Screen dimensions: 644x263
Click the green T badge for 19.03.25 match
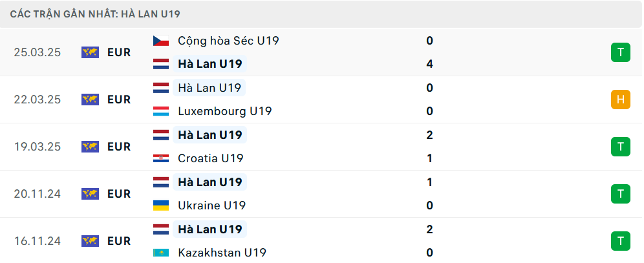[x=620, y=147]
